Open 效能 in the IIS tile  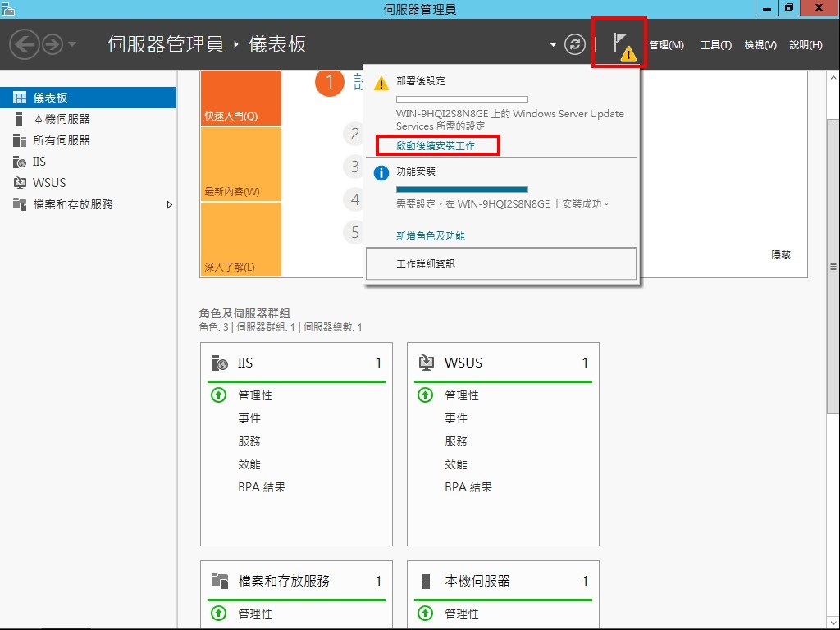(x=249, y=464)
